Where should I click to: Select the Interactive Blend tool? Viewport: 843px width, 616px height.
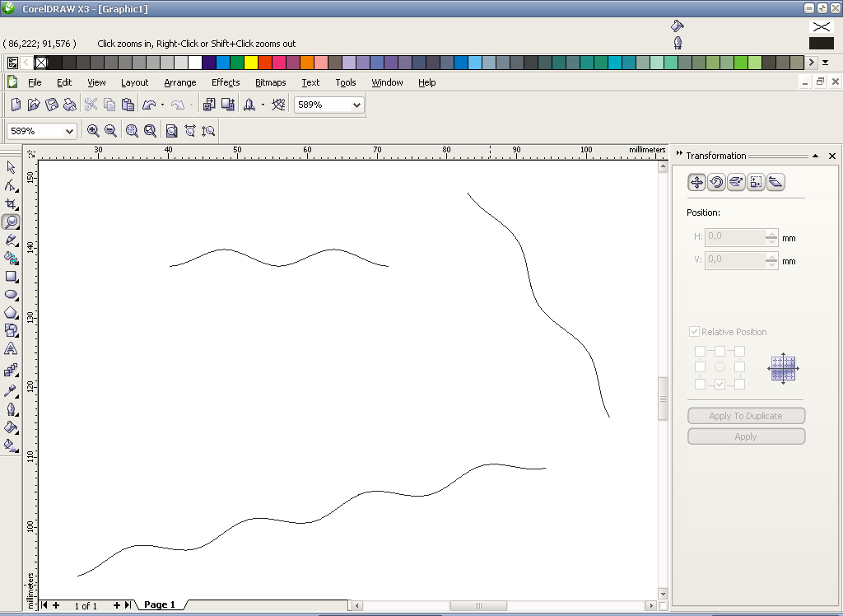point(11,370)
